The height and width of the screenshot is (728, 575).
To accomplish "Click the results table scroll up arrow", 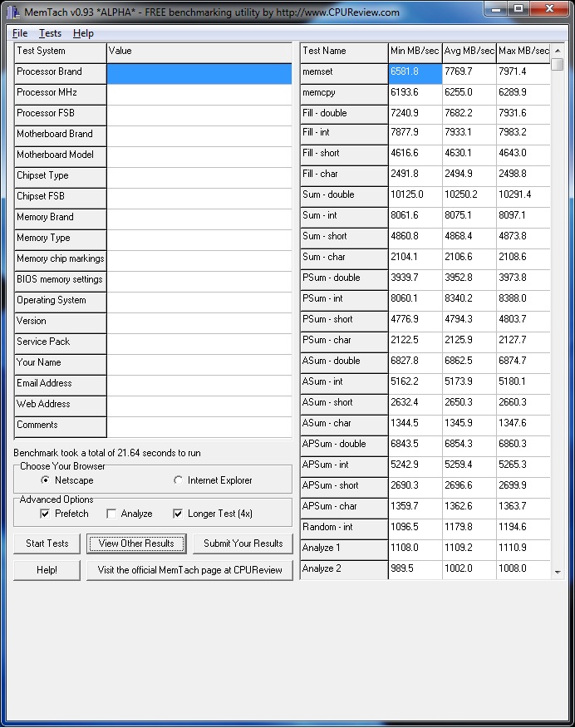I will tap(558, 50).
